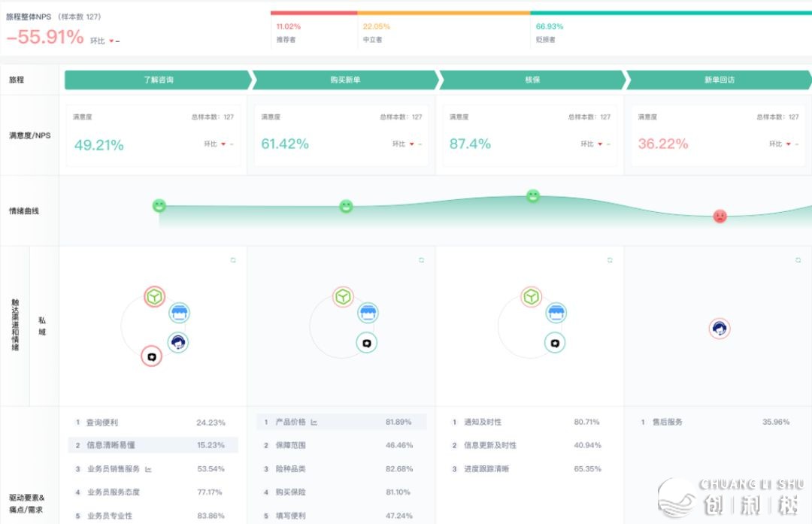The width and height of the screenshot is (812, 524).
Task: Click the 环比 down arrow in 核保 satisfaction card
Action: (600, 144)
